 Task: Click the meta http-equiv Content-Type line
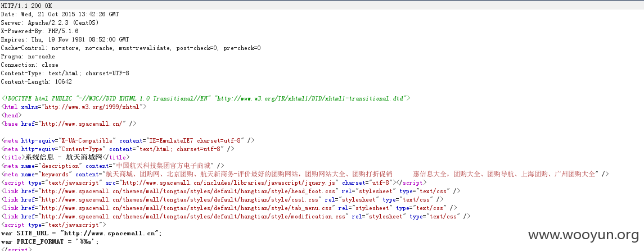point(118,149)
